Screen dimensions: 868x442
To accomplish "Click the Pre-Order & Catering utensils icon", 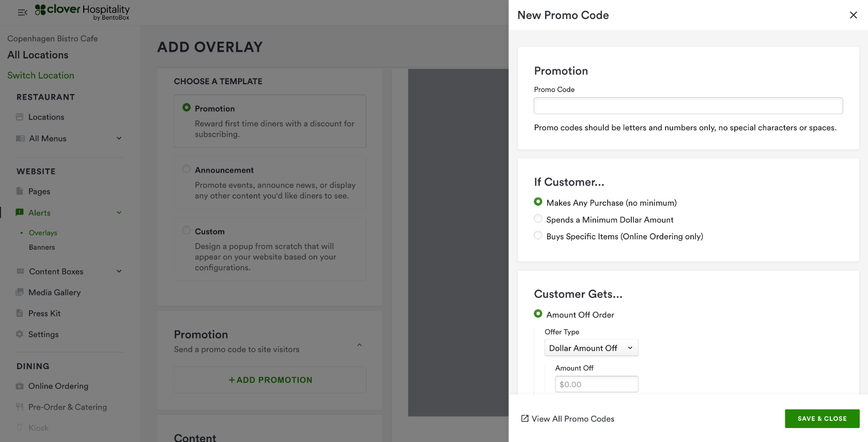I will (x=20, y=407).
